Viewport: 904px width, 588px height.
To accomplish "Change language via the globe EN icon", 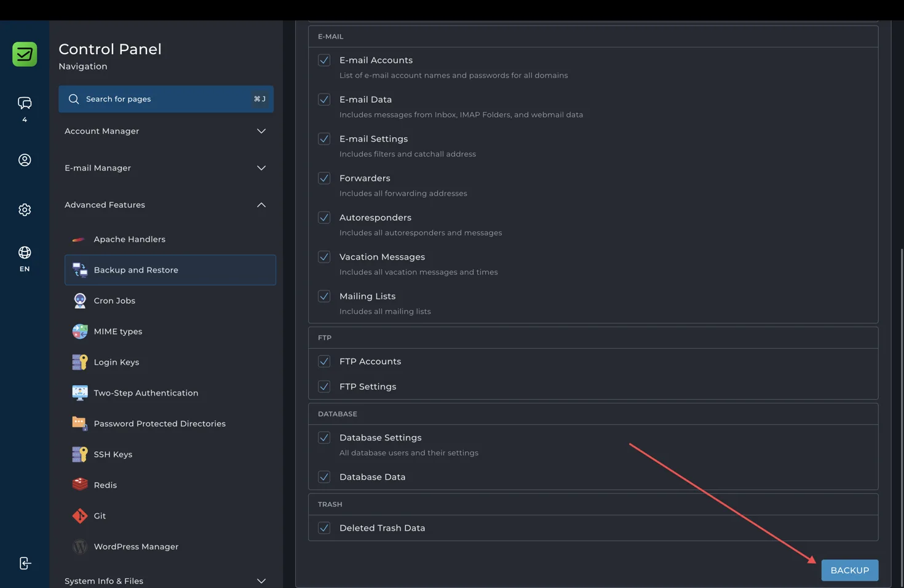I will click(25, 253).
